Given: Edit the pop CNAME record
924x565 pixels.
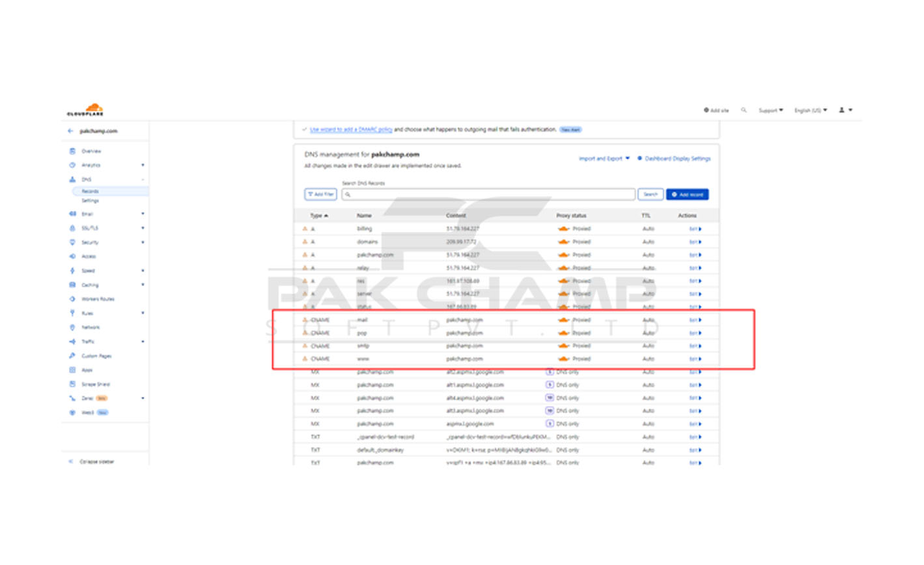Looking at the screenshot, I should tap(695, 333).
